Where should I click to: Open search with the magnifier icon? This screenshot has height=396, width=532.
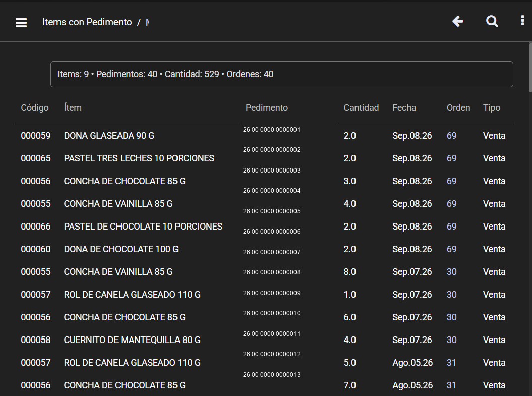coord(492,21)
